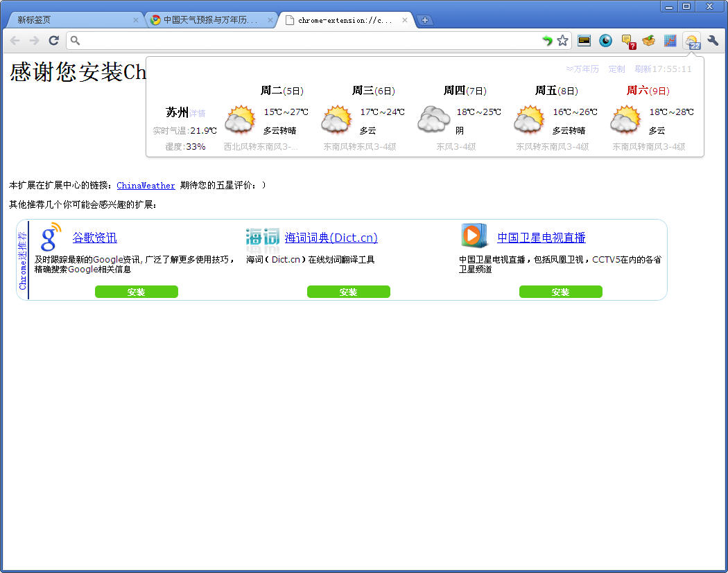The height and width of the screenshot is (573, 728).
Task: Open the blue chart extension icon
Action: pyautogui.click(x=670, y=41)
